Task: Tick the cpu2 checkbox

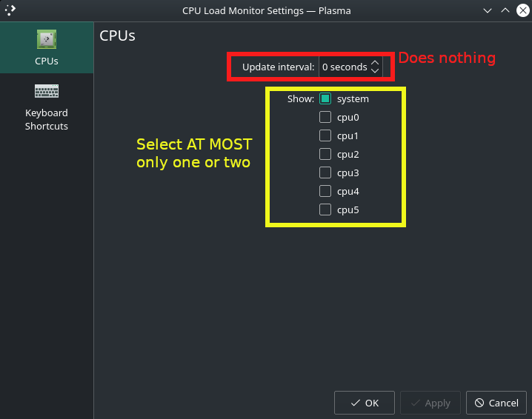Action: click(x=325, y=154)
